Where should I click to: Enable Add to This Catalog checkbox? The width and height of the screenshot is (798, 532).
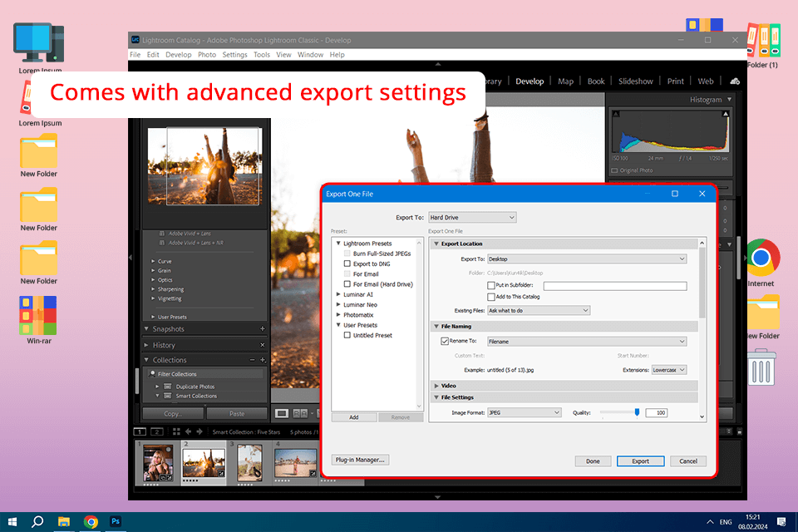point(491,297)
